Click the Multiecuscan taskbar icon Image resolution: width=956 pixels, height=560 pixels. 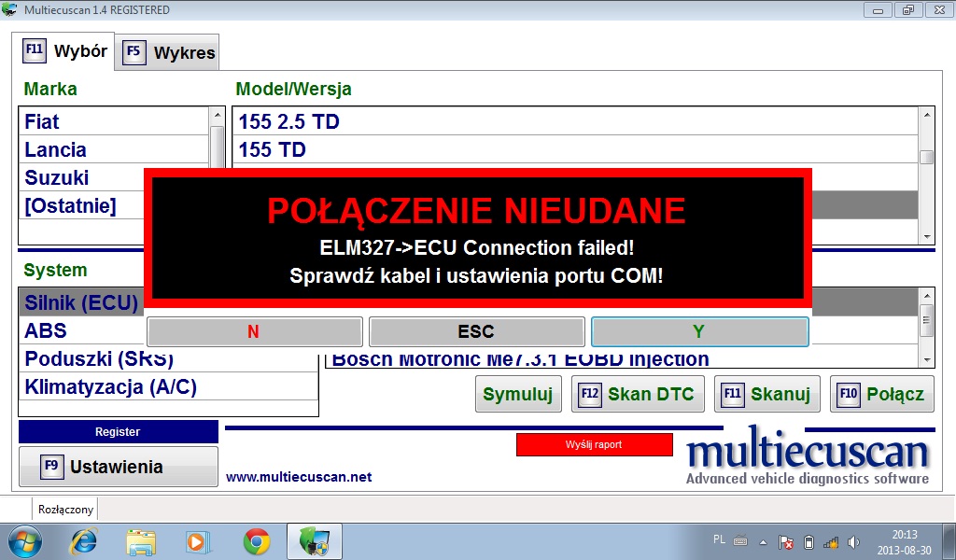point(315,541)
